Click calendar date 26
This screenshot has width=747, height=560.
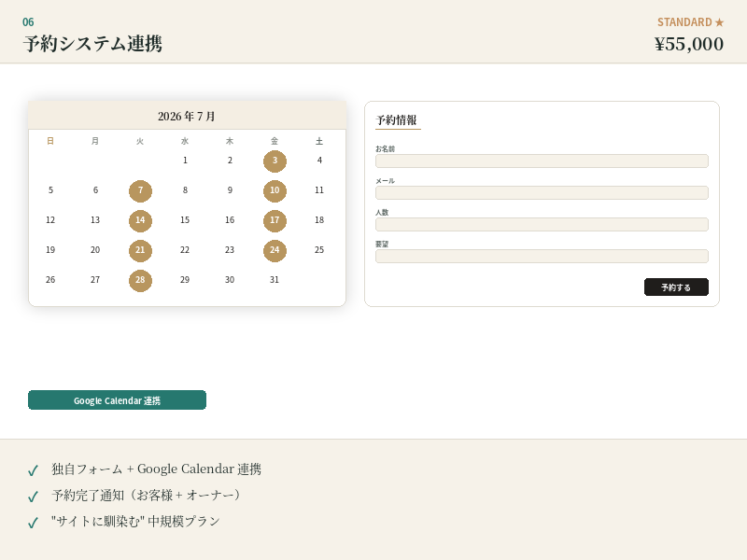pyautogui.click(x=50, y=280)
